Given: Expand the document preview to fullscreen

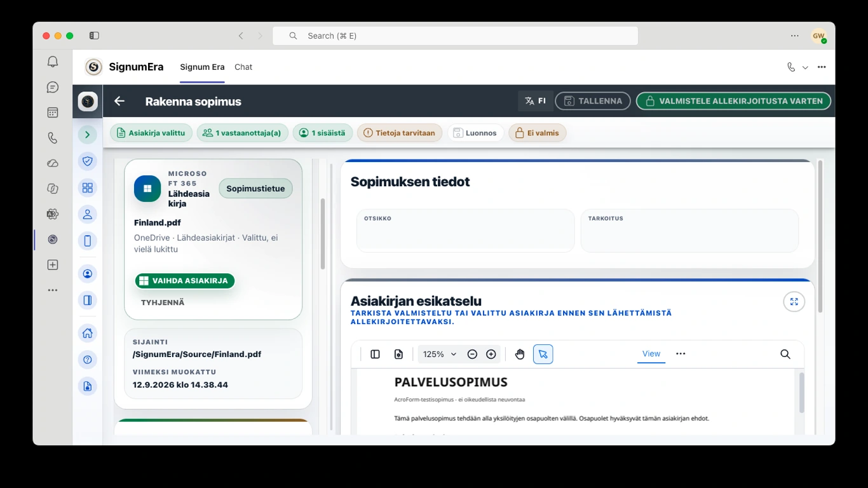Looking at the screenshot, I should 794,302.
